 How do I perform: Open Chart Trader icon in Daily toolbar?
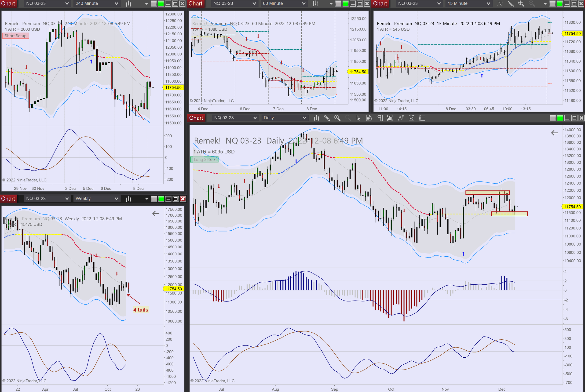click(379, 118)
